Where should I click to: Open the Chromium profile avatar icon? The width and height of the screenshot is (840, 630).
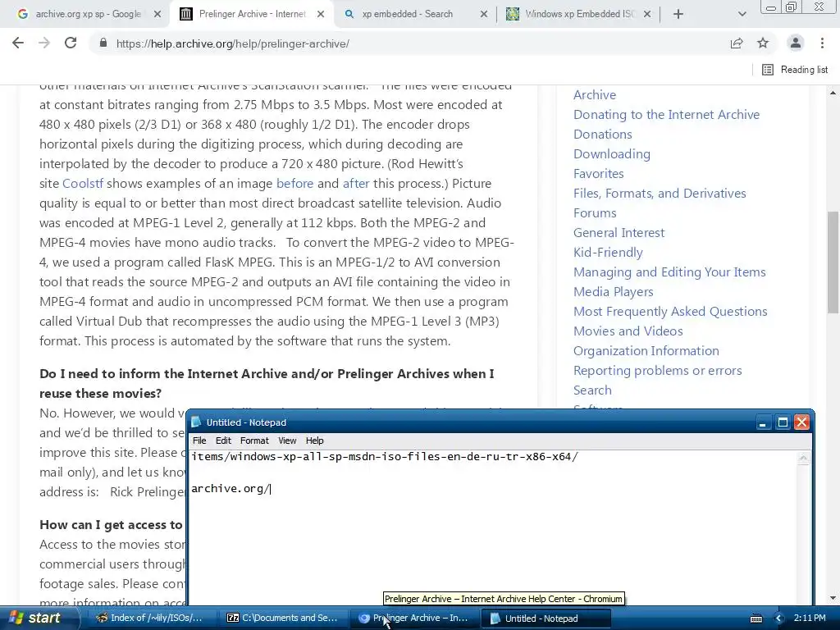coord(796,43)
